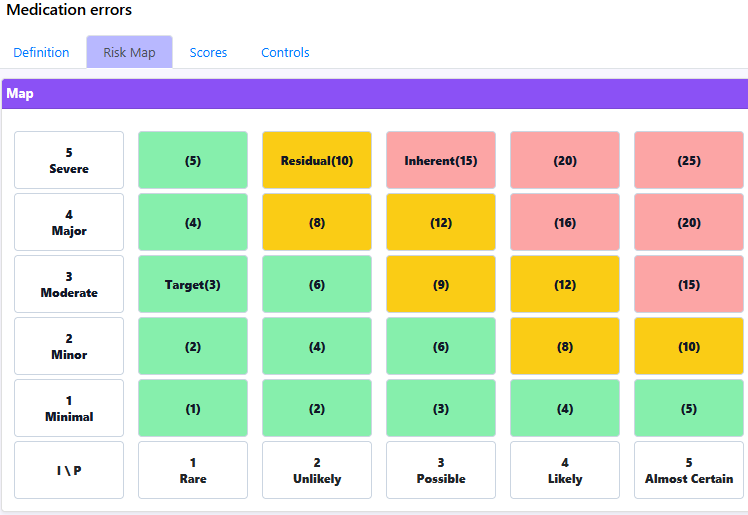Select the (6) cell in Minor row
Image resolution: width=748 pixels, height=515 pixels.
pyautogui.click(x=441, y=346)
